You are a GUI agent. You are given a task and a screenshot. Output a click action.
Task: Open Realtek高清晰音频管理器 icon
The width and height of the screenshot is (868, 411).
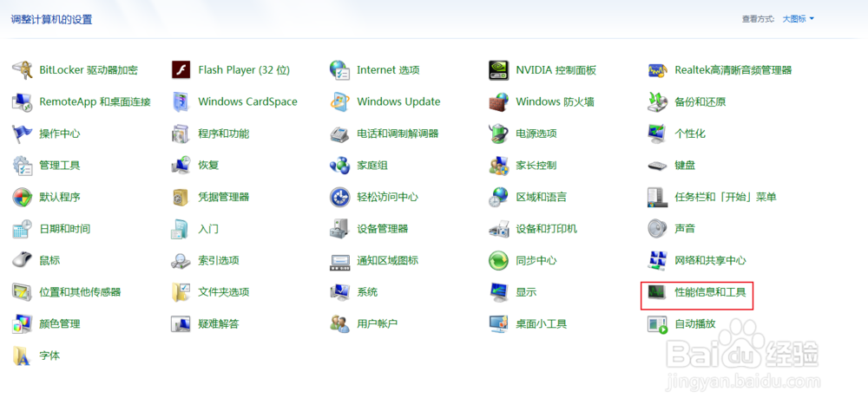point(658,70)
